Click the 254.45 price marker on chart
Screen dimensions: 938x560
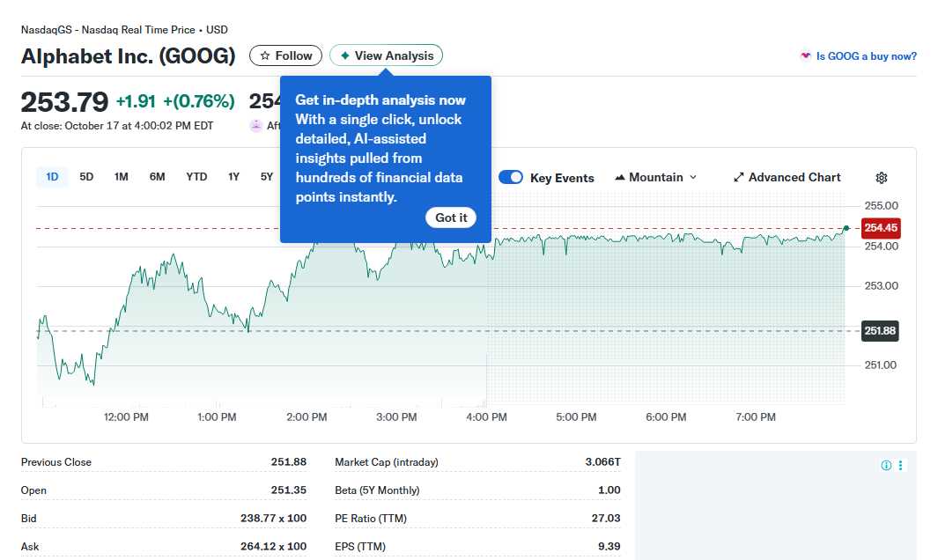click(880, 228)
